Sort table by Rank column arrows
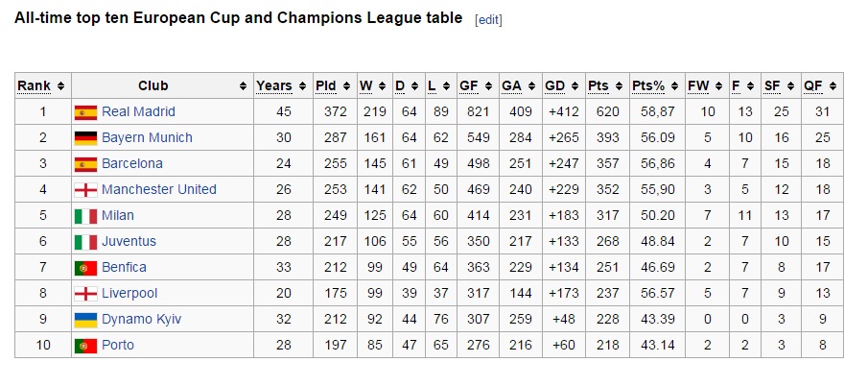The height and width of the screenshot is (386, 868). [61, 86]
